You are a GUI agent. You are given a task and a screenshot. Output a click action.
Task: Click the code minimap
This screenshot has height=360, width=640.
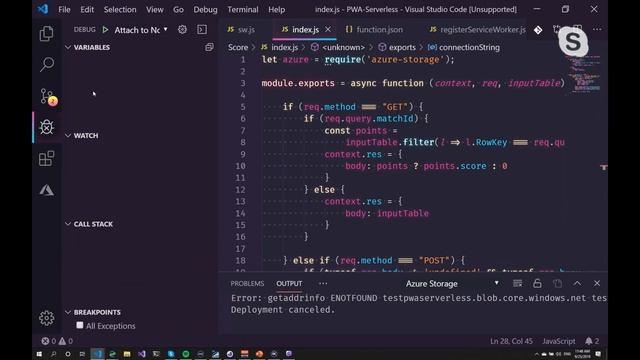[587, 73]
